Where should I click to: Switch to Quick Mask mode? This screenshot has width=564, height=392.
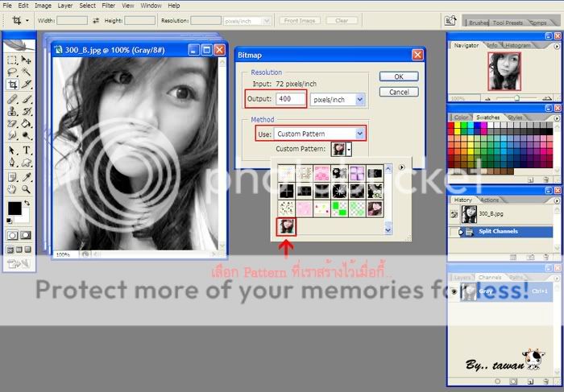click(27, 235)
